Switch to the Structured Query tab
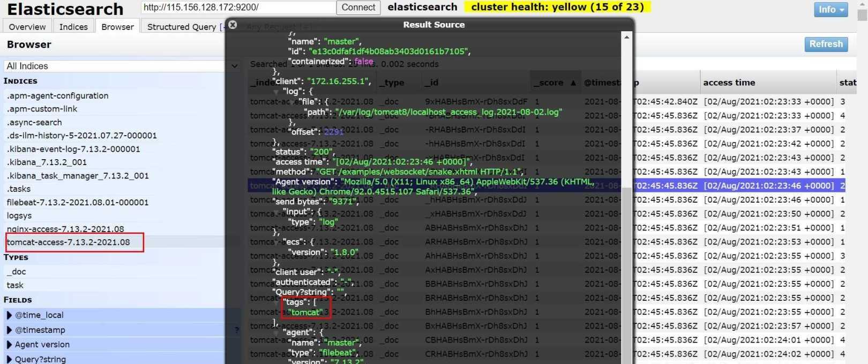Screen dimensions: 868x364 pyautogui.click(x=182, y=27)
